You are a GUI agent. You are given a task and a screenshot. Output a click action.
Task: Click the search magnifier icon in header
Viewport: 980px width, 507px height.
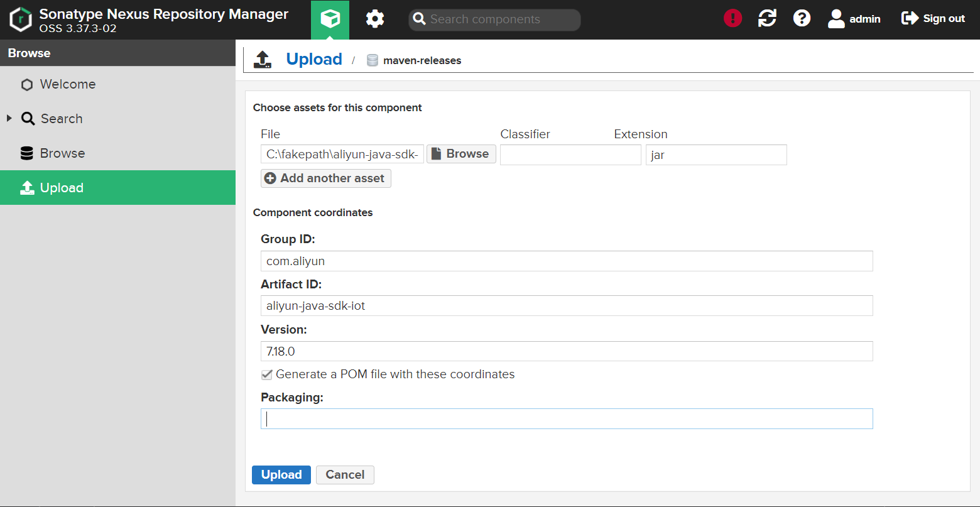coord(419,19)
